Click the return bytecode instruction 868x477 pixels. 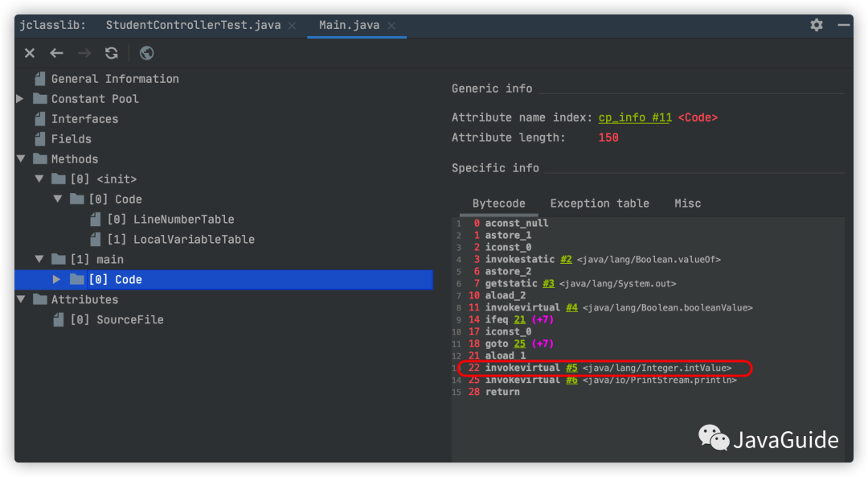[502, 392]
